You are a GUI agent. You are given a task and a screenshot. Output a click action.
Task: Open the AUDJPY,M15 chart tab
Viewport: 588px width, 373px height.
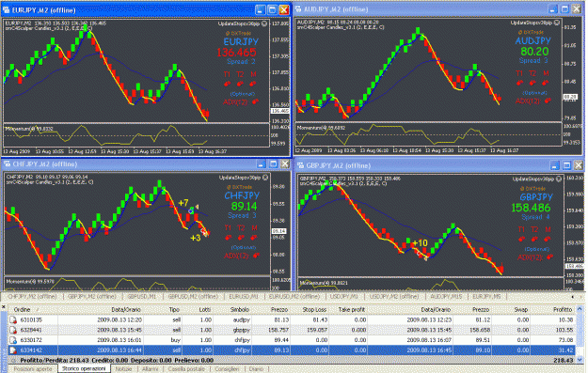click(446, 297)
